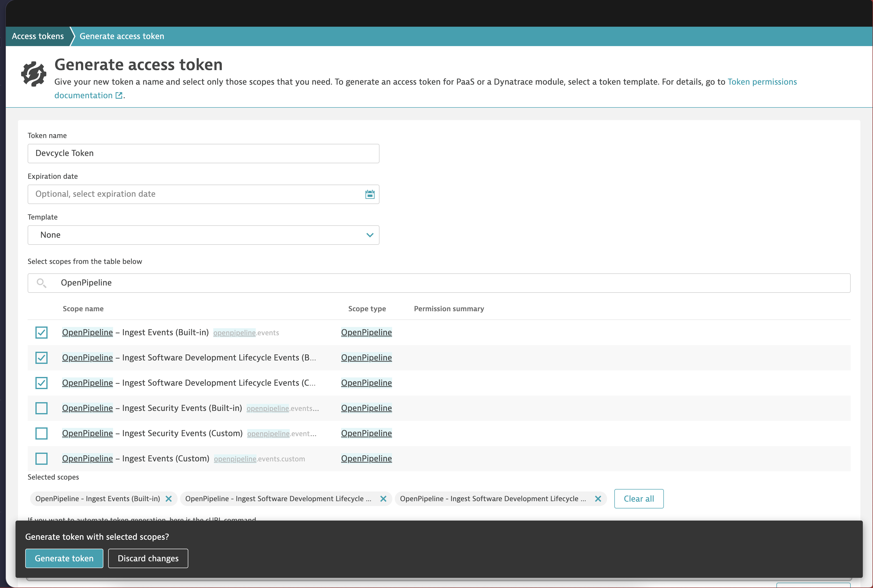This screenshot has height=588, width=873.
Task: Enable OpenPipeline Ingest Security Events (Custom) scope
Action: (41, 433)
